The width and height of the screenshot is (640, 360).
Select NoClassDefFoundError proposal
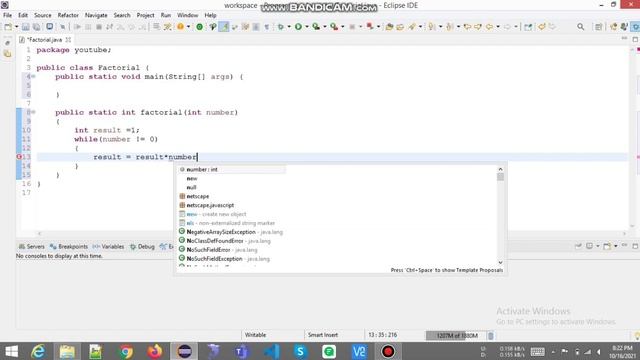coord(225,241)
